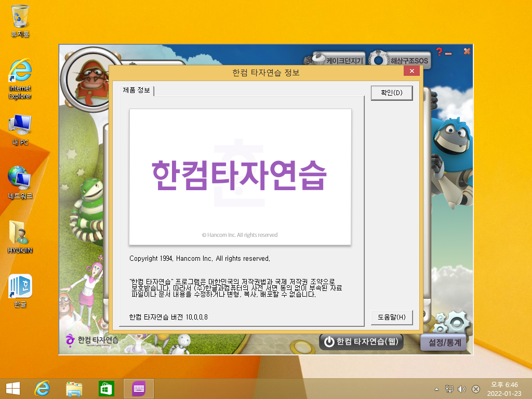Open 설정/통계 settings button
The height and width of the screenshot is (399, 532).
pos(445,342)
